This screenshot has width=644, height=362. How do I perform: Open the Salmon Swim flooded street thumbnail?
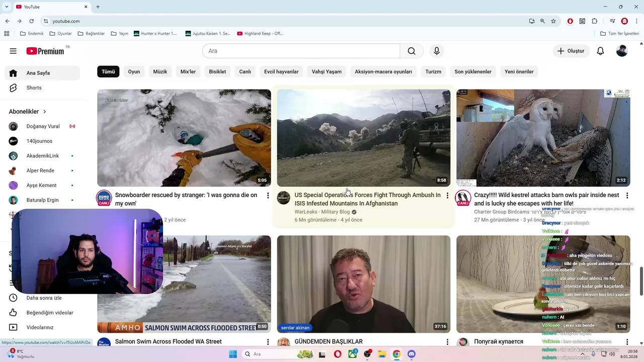click(x=184, y=284)
